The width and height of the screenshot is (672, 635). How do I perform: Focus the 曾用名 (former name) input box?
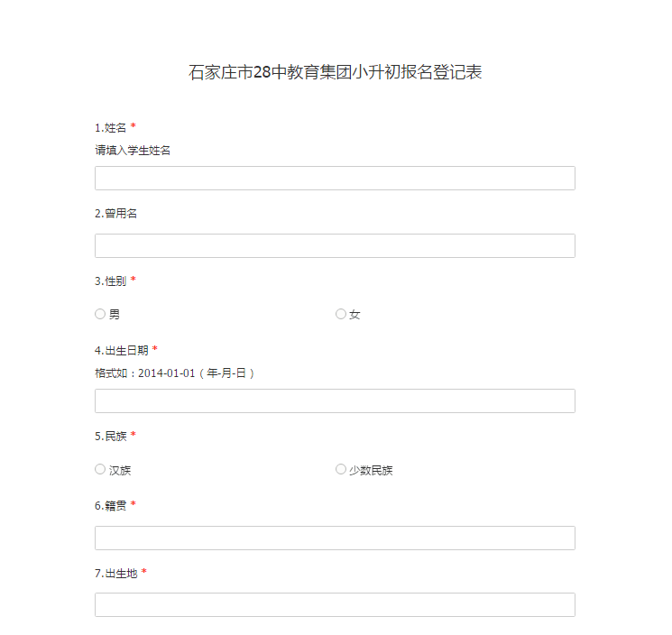(x=335, y=246)
